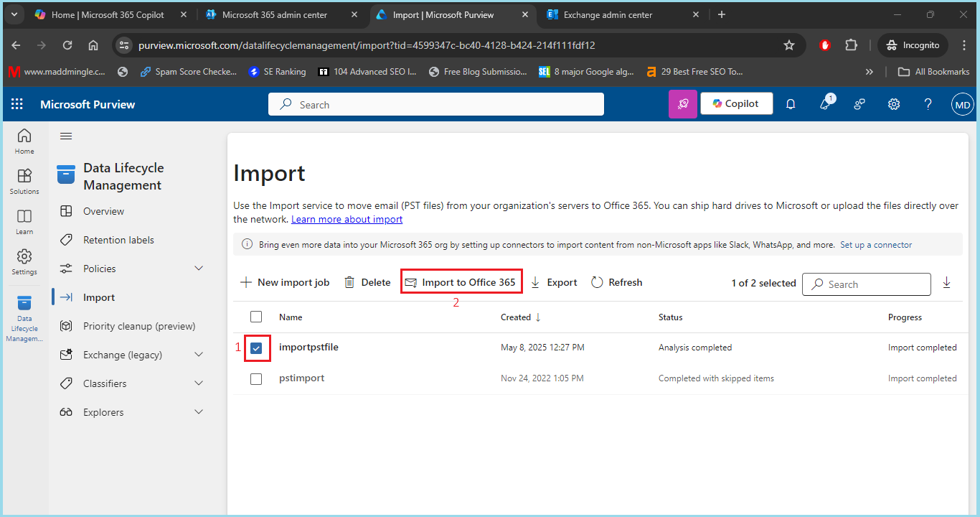Open Learn in the left rail
Image resolution: width=980 pixels, height=517 pixels.
tap(24, 221)
